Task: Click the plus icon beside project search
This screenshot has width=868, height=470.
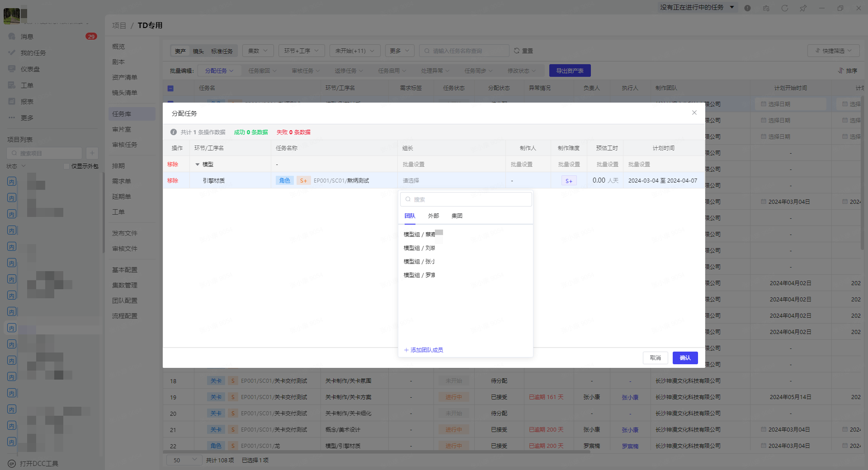Action: point(92,153)
